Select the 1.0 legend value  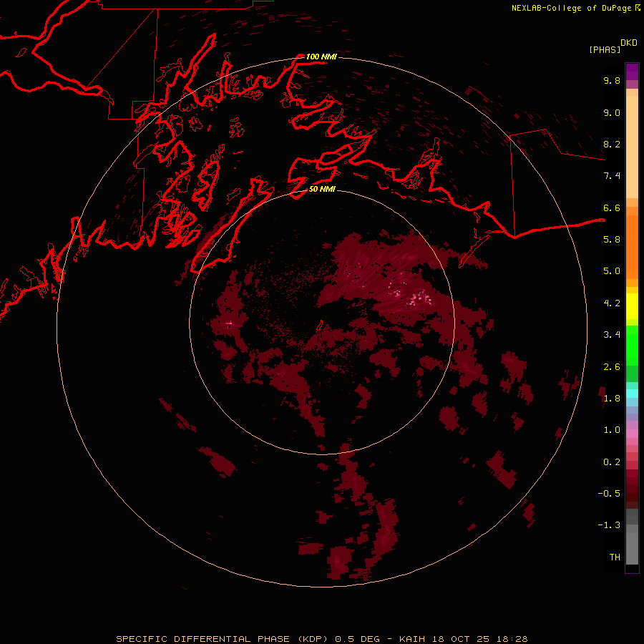pos(612,430)
